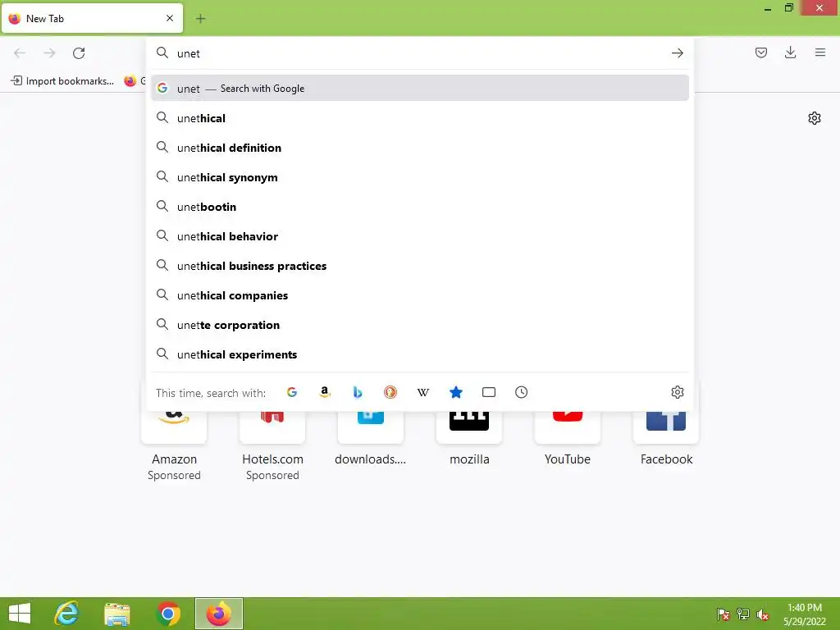
Task: Open the Windows Start button
Action: (20, 614)
